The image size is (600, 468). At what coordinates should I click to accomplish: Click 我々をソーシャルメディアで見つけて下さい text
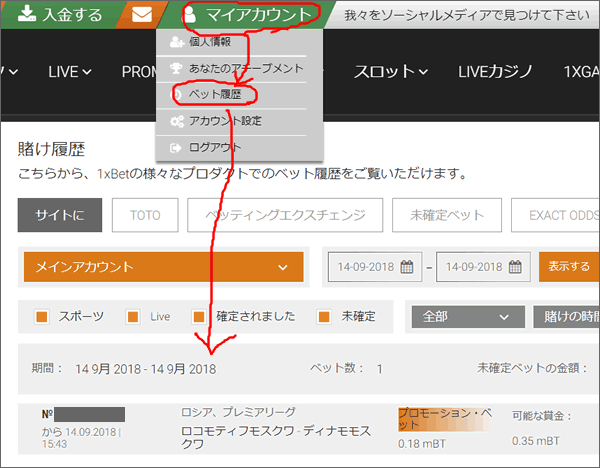coord(467,15)
